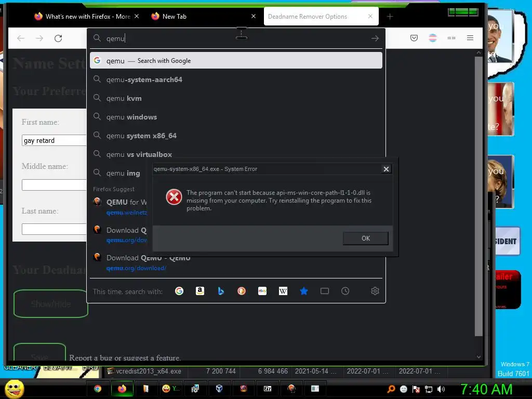Choose qemu vs virtualbox suggestion

pyautogui.click(x=236, y=153)
